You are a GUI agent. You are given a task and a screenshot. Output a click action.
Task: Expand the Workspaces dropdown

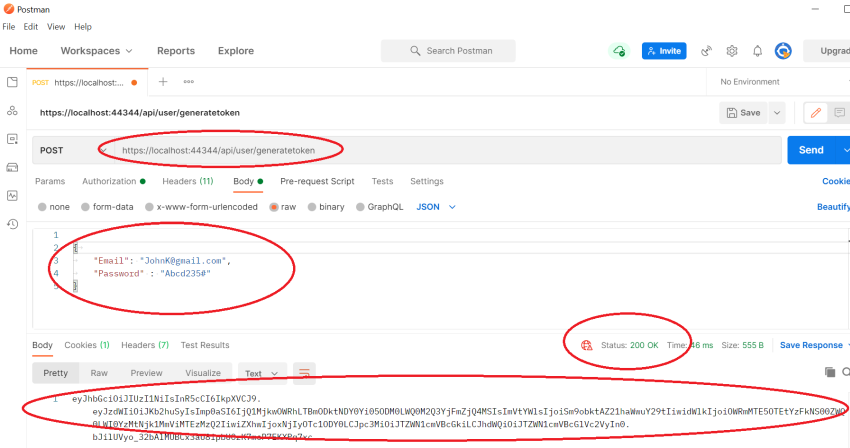point(96,51)
